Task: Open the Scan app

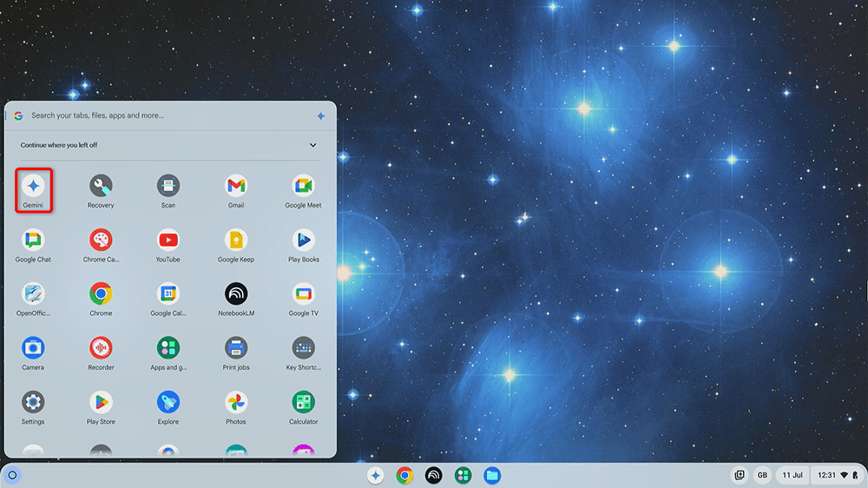Action: coord(168,190)
